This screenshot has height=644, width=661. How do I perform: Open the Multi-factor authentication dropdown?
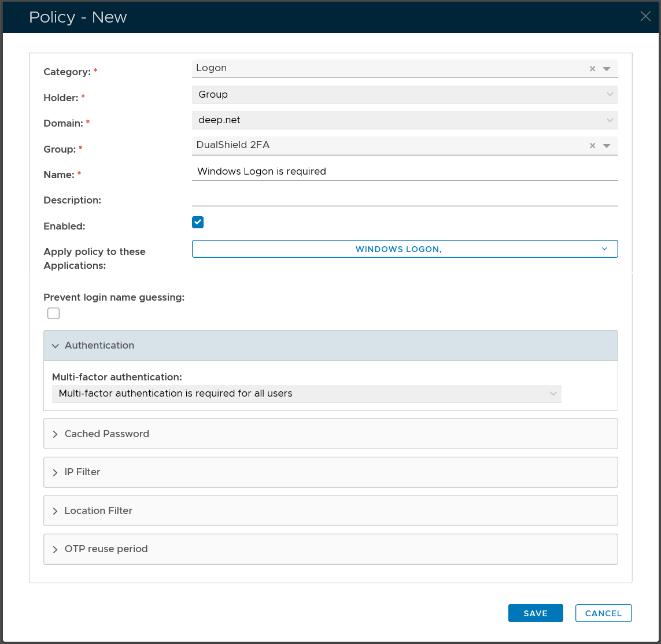(307, 394)
